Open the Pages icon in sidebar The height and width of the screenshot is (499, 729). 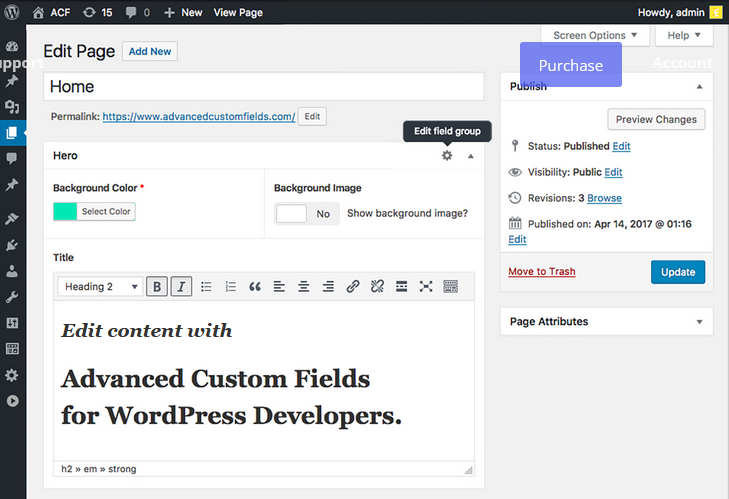(12, 133)
